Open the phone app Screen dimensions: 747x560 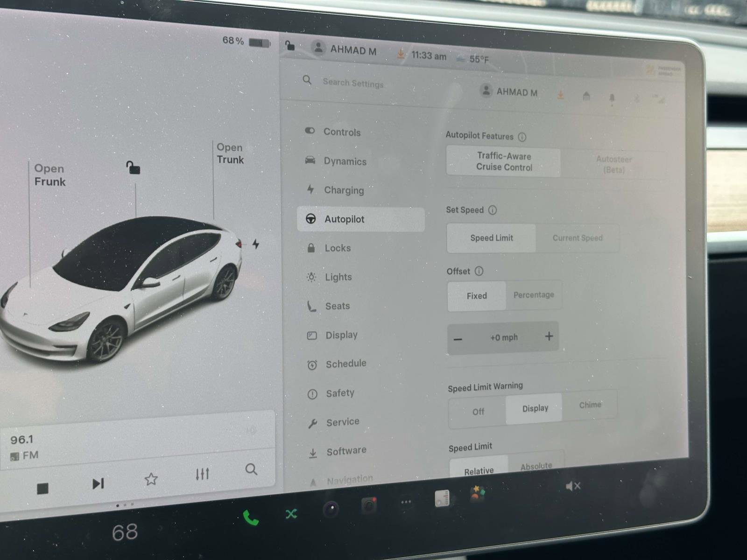(x=251, y=518)
